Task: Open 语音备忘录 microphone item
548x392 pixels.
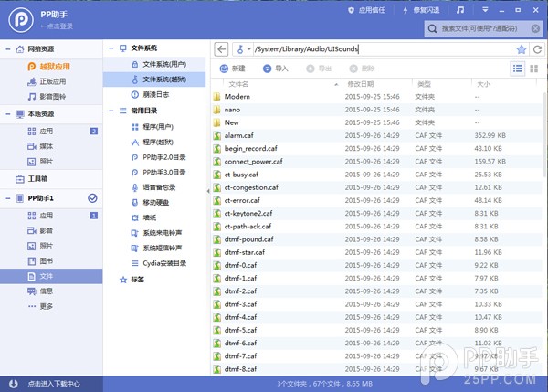Action: (x=154, y=187)
